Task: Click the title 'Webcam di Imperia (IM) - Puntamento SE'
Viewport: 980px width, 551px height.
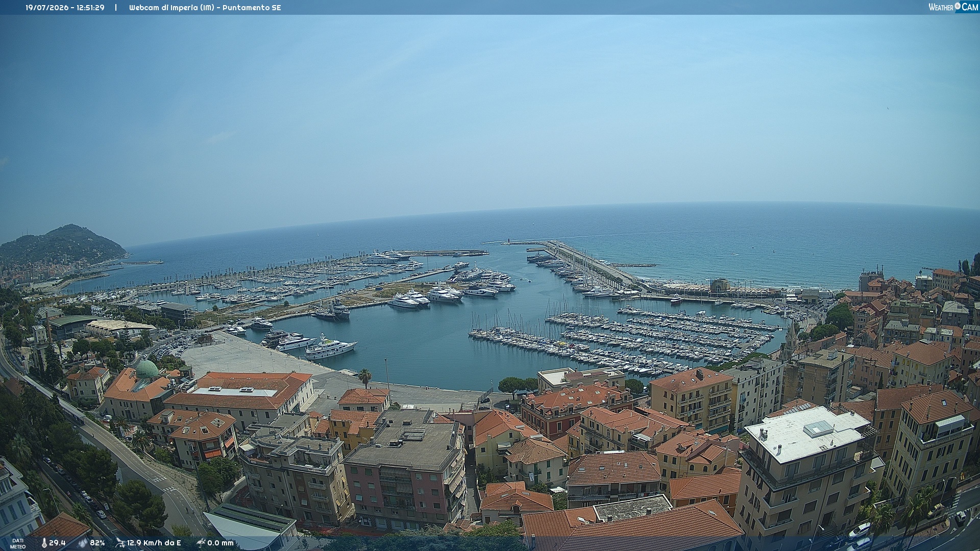Action: click(205, 8)
